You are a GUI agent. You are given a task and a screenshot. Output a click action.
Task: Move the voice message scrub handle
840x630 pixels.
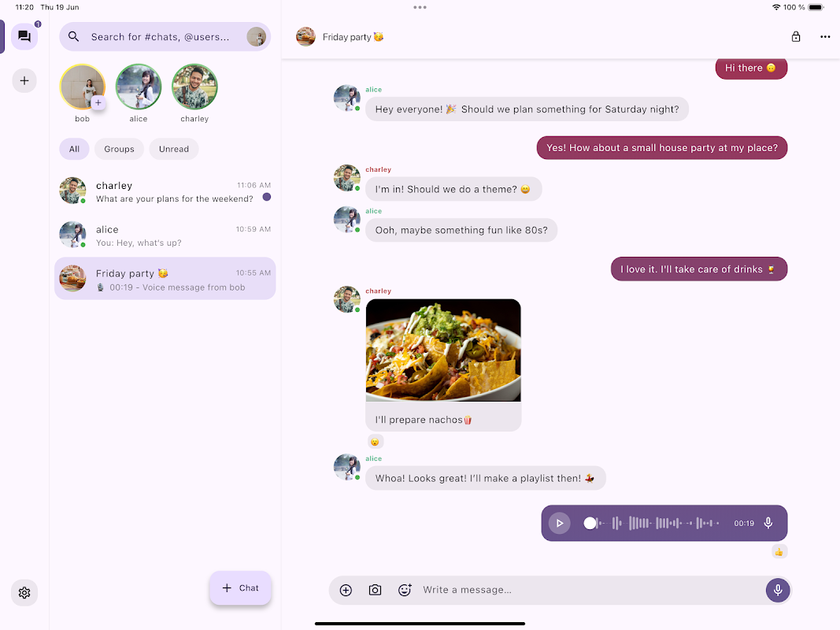(x=590, y=523)
